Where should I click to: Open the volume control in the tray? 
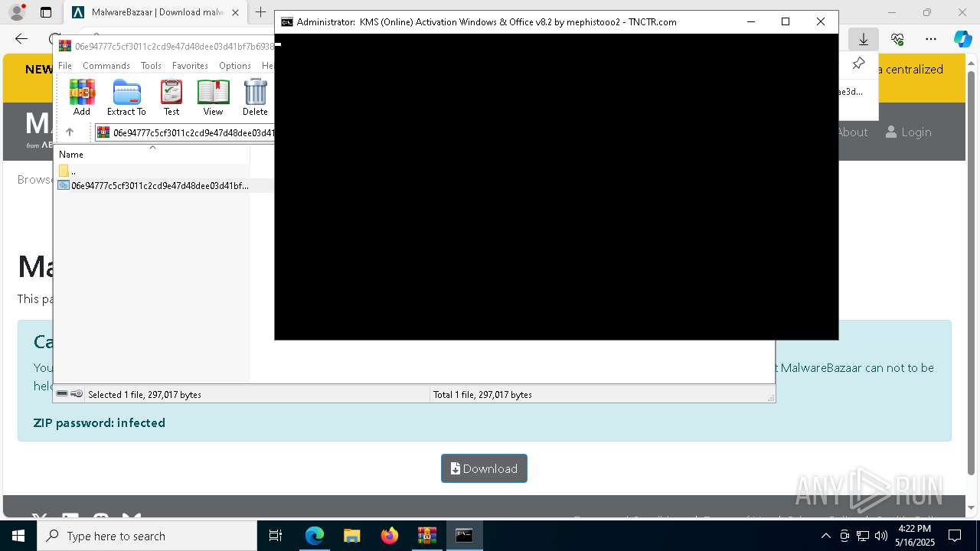click(x=881, y=536)
